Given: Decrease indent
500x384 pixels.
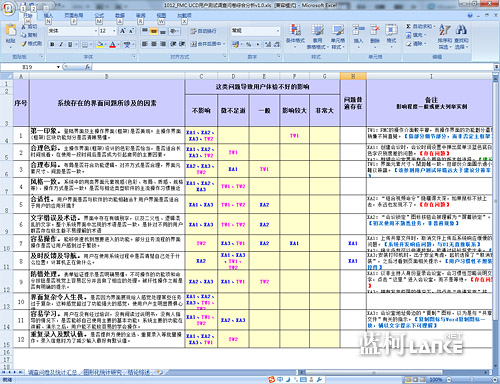Looking at the screenshot, I should [173, 44].
